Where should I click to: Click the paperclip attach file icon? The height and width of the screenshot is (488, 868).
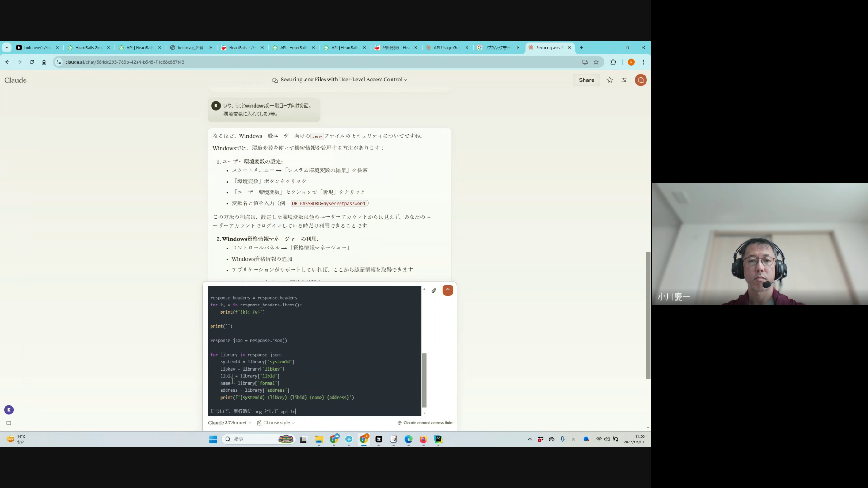434,291
